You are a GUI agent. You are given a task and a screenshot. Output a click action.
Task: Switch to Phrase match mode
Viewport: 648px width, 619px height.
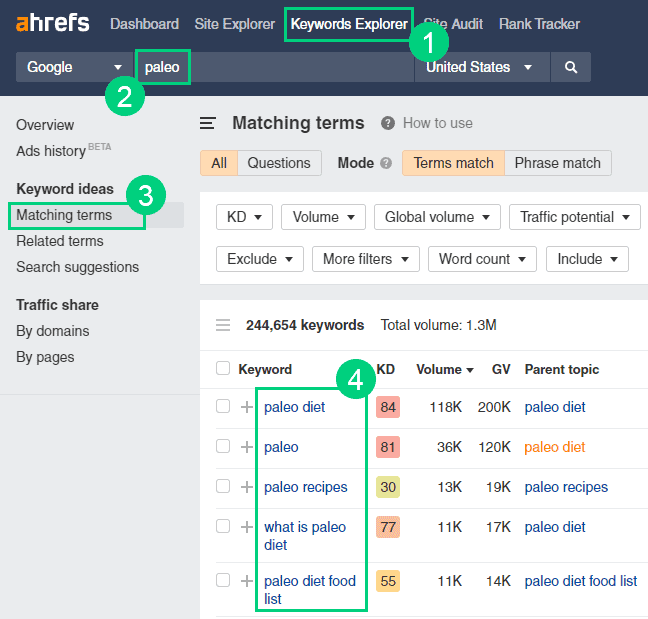click(557, 163)
